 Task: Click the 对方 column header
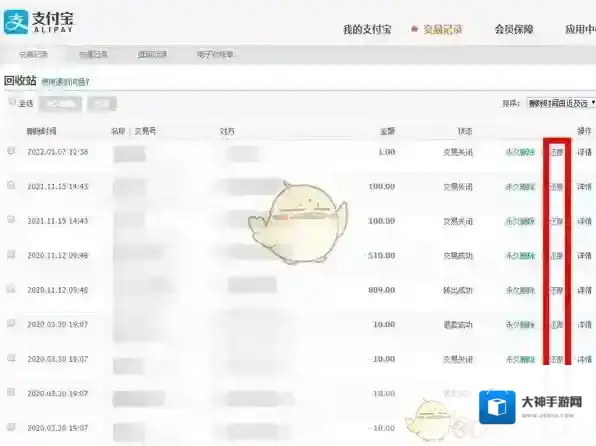227,132
